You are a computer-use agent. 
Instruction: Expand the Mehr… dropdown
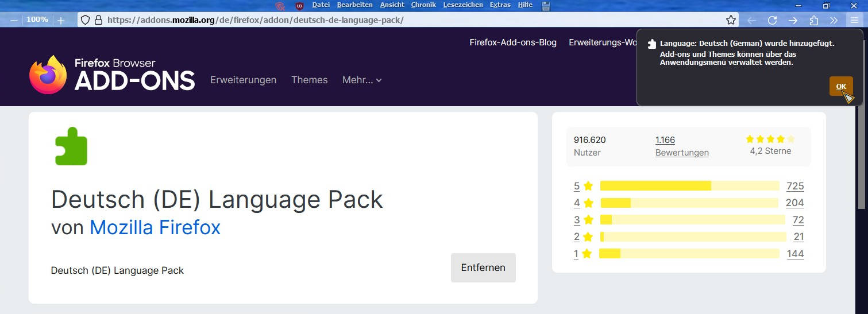pyautogui.click(x=362, y=80)
